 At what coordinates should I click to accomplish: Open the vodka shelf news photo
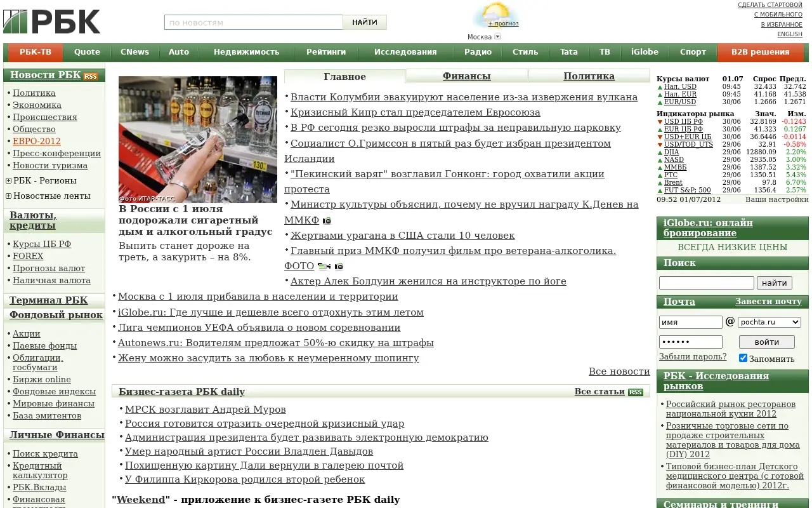[x=198, y=140]
